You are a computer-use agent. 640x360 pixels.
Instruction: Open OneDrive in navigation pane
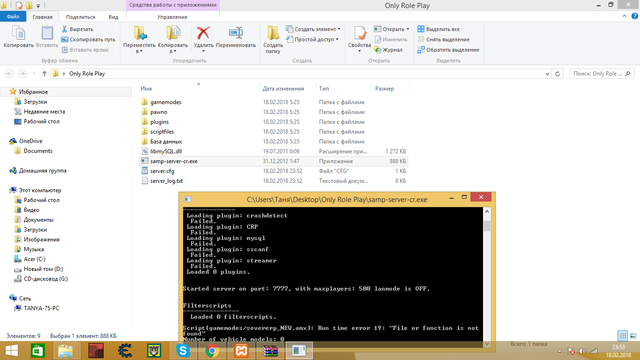[30, 141]
